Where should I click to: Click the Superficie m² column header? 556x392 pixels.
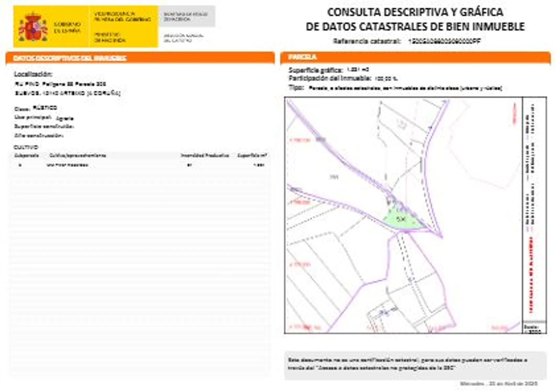pos(252,155)
